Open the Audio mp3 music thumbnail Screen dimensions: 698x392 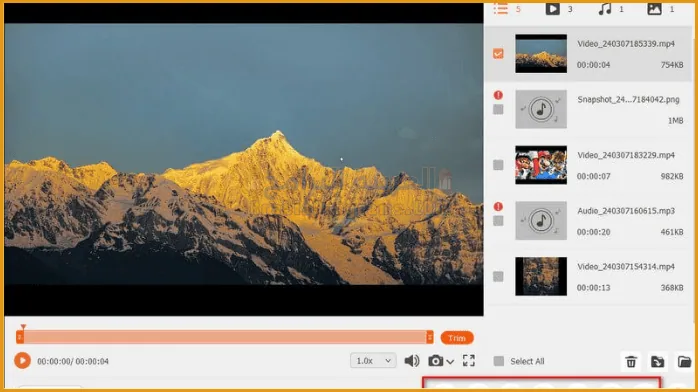tap(541, 220)
